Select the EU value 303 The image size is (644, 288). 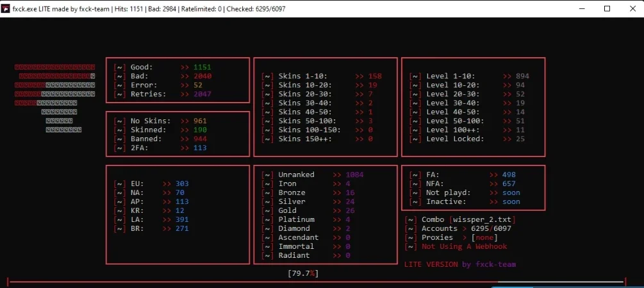182,183
